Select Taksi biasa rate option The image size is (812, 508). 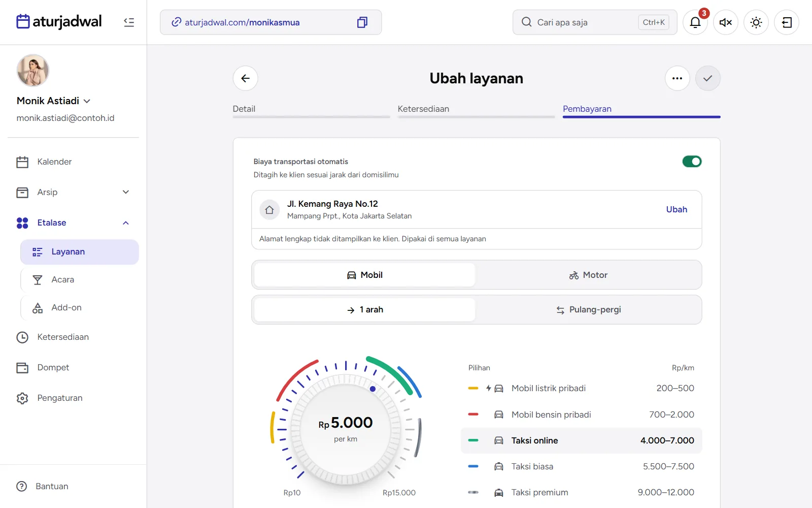(x=581, y=466)
